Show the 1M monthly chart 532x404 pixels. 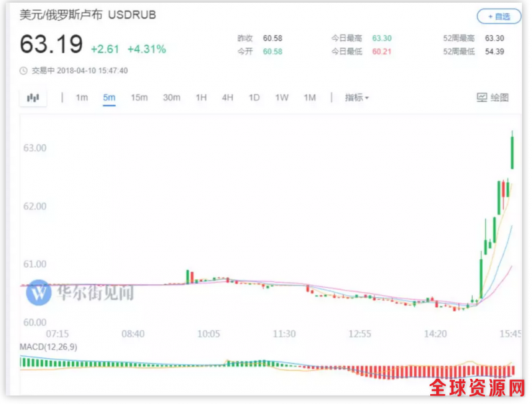[310, 98]
